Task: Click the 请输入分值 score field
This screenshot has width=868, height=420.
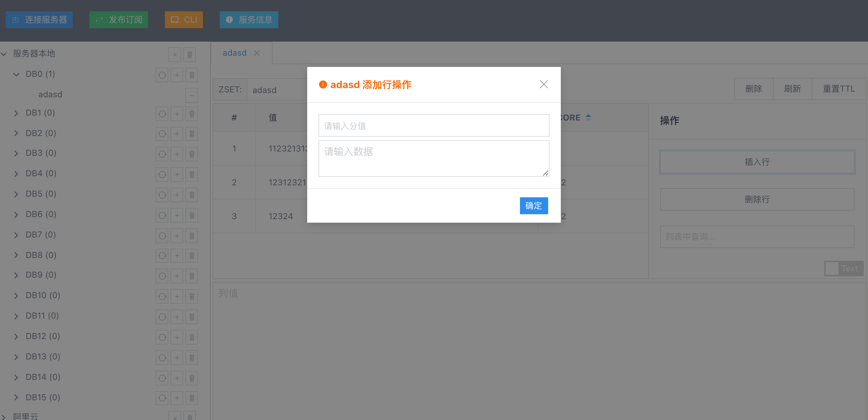Action: tap(433, 125)
